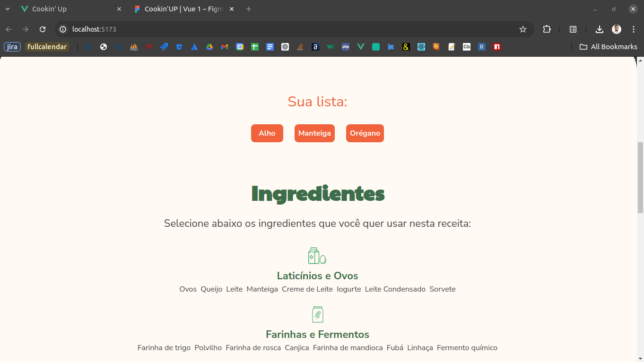This screenshot has width=644, height=362.
Task: Click the Orégano tag in Sua lista
Action: point(365,133)
